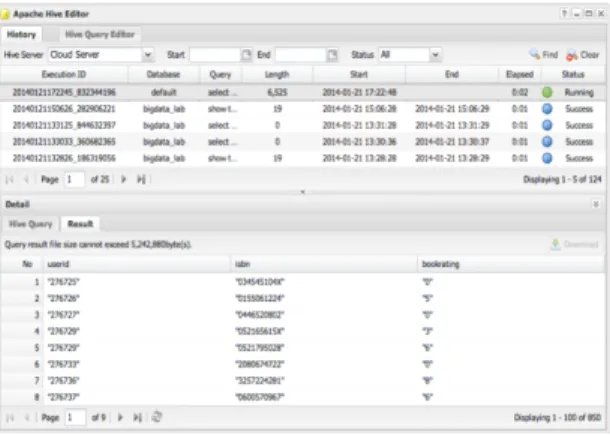Click the history page number field
The image size is (610, 435).
coord(75,179)
